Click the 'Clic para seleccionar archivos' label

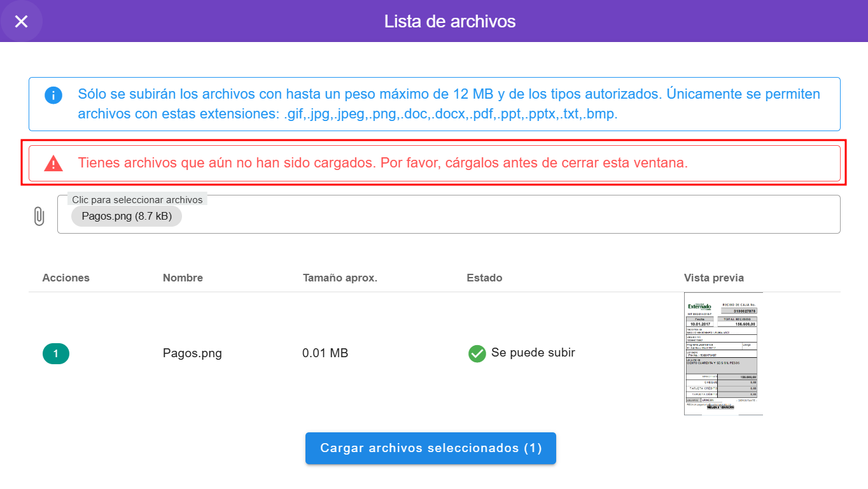tap(137, 200)
